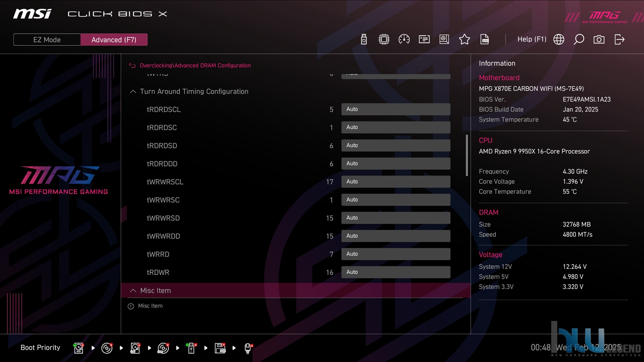Click the tWRRD Auto input field
This screenshot has height=362, width=644.
pyautogui.click(x=396, y=254)
